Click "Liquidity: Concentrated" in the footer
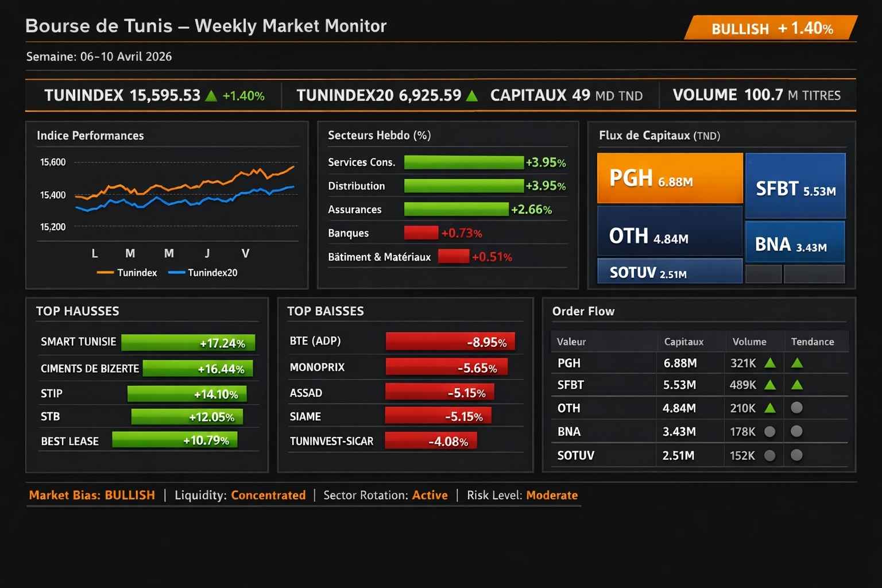Screen dimensions: 882x588 pos(240,495)
